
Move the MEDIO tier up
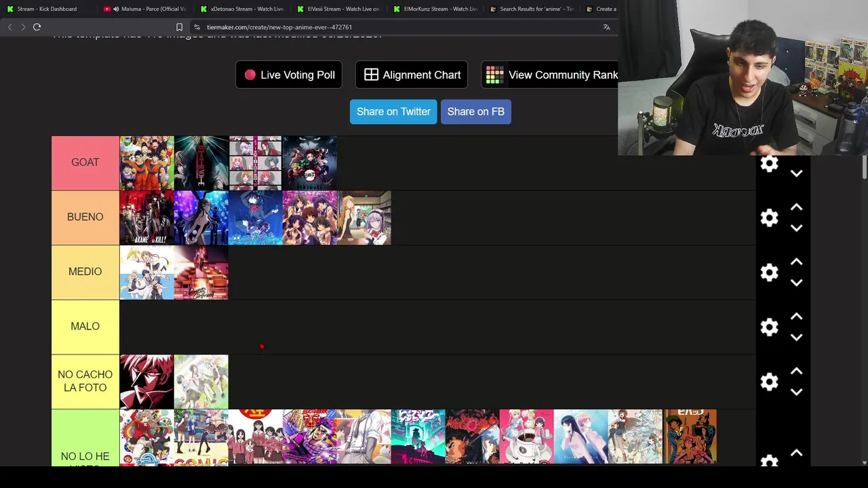tap(797, 262)
